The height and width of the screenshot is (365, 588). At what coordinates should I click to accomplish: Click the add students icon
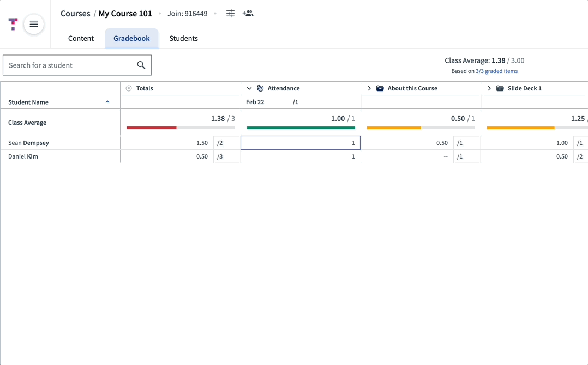248,14
